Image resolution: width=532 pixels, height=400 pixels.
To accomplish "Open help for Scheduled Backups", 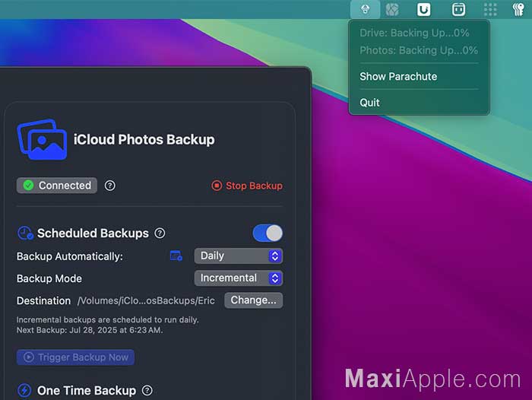I will pyautogui.click(x=160, y=233).
